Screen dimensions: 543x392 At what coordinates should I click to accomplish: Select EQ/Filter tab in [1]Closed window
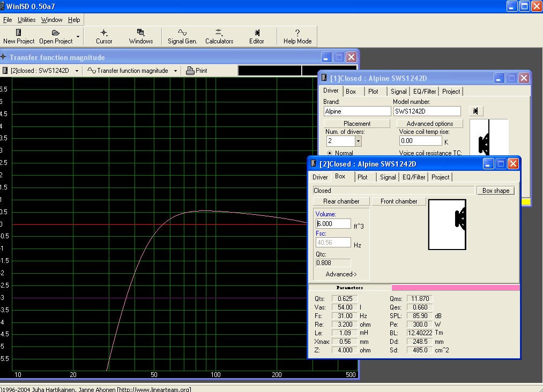(425, 92)
